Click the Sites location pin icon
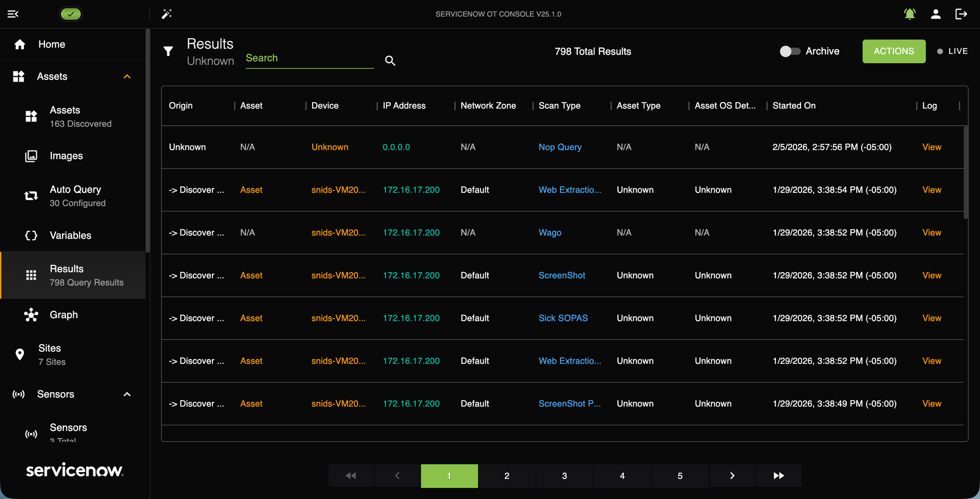Screen dimensions: 980x499 pos(20,354)
